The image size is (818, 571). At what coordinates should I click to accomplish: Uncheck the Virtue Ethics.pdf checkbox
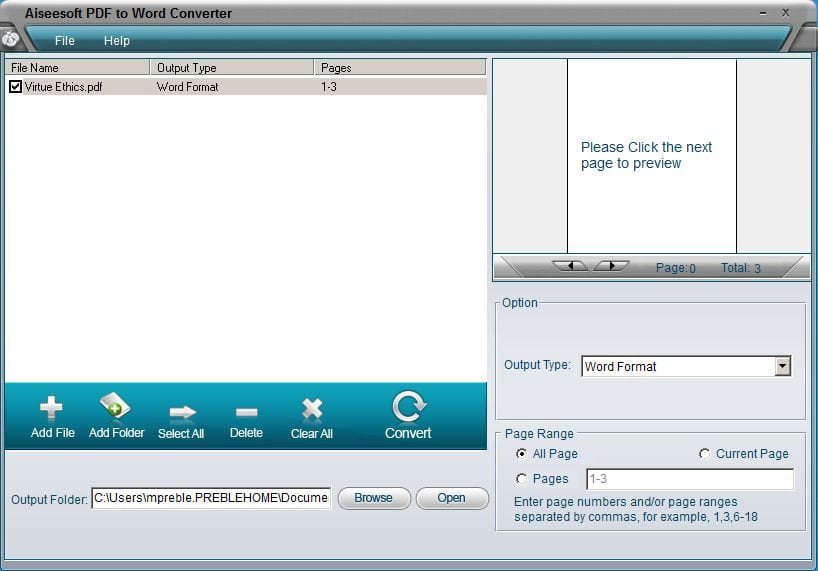(15, 87)
